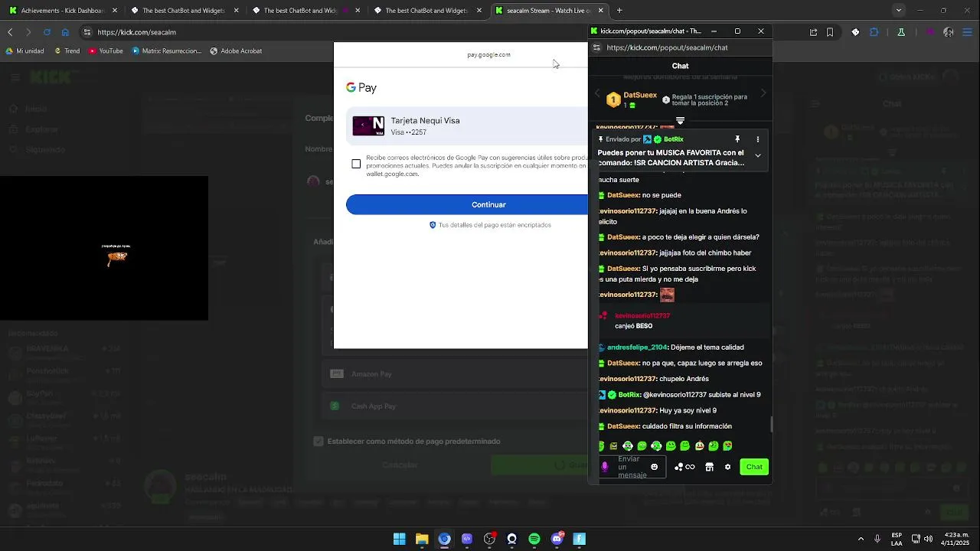Click andresfelipe_2104 username in chat

click(x=637, y=347)
